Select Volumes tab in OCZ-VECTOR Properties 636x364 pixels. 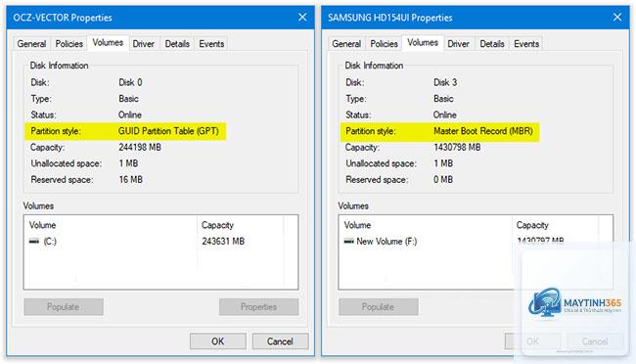click(108, 43)
